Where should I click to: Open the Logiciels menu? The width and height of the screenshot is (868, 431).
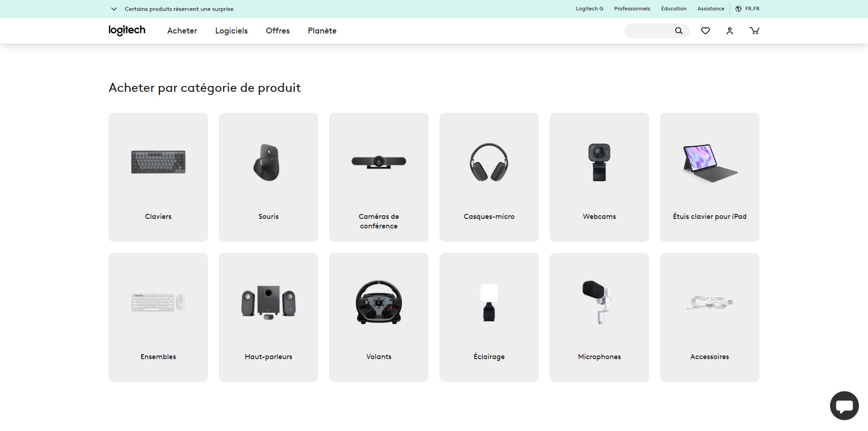pos(231,31)
